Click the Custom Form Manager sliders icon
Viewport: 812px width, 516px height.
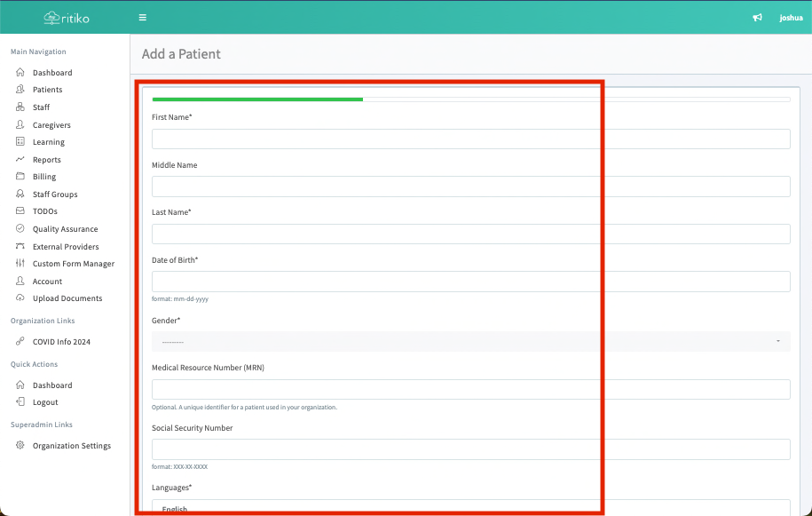click(x=20, y=264)
